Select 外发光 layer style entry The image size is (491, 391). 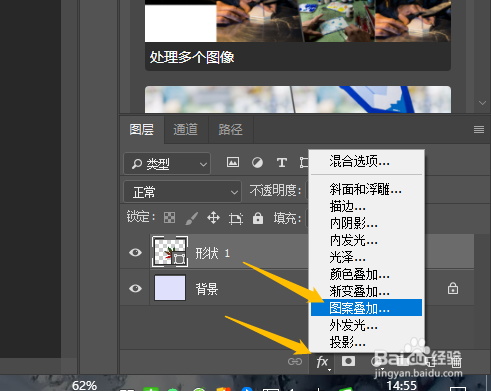pos(366,325)
